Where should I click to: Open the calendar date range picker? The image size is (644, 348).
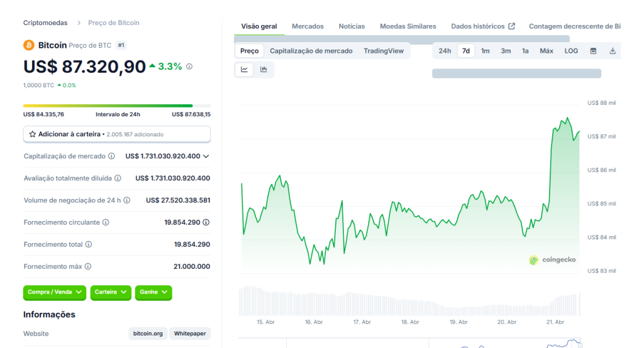[x=593, y=51]
